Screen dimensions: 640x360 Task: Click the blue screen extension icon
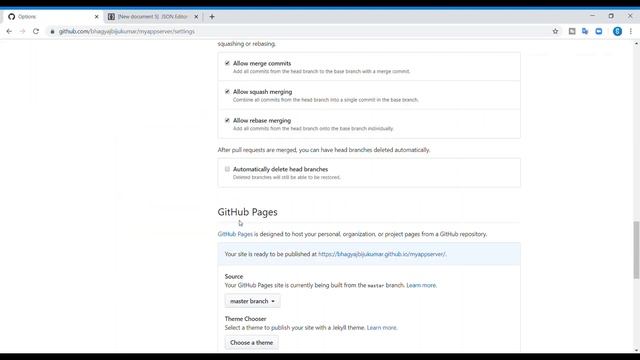599,31
